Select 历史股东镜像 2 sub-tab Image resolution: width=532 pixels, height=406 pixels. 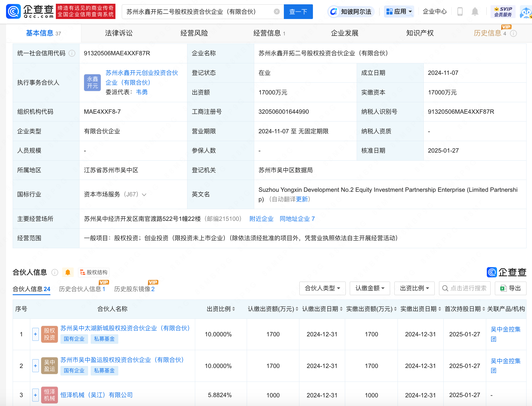pyautogui.click(x=134, y=289)
